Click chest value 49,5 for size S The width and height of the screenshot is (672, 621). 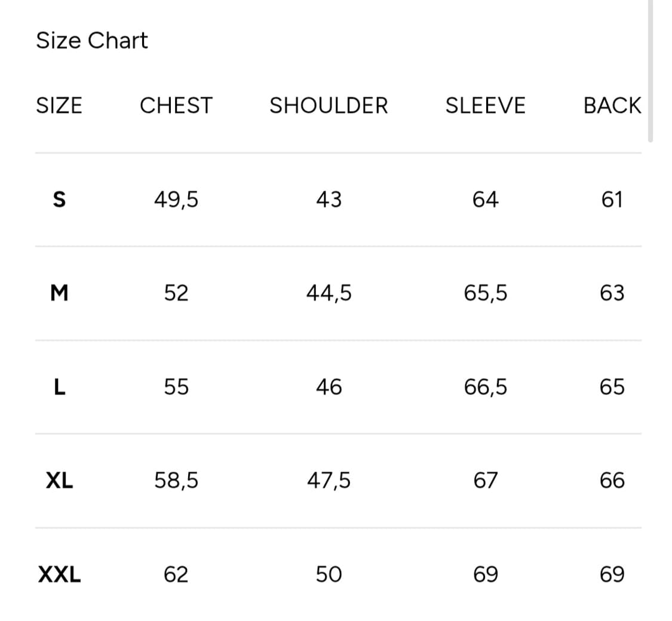click(176, 200)
